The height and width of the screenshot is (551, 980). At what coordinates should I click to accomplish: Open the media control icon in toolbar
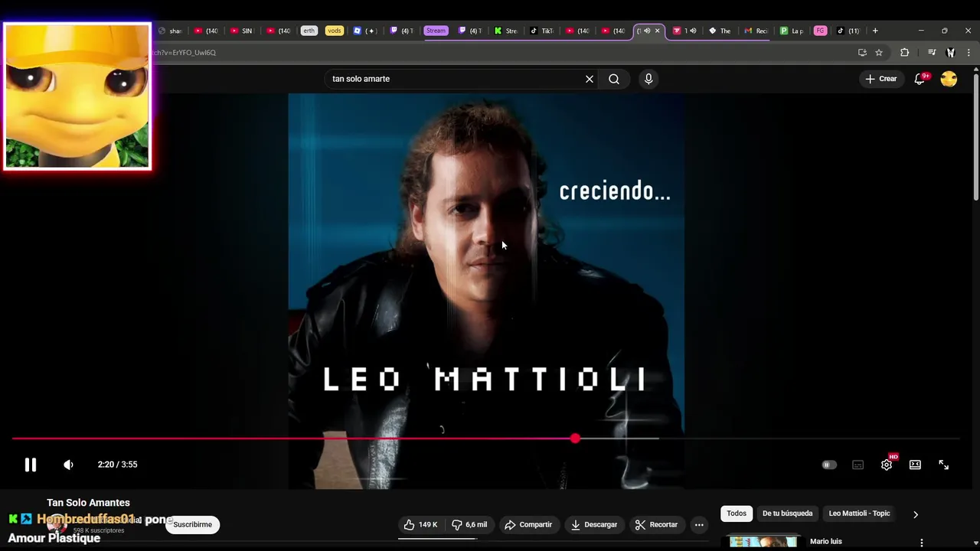(x=932, y=53)
